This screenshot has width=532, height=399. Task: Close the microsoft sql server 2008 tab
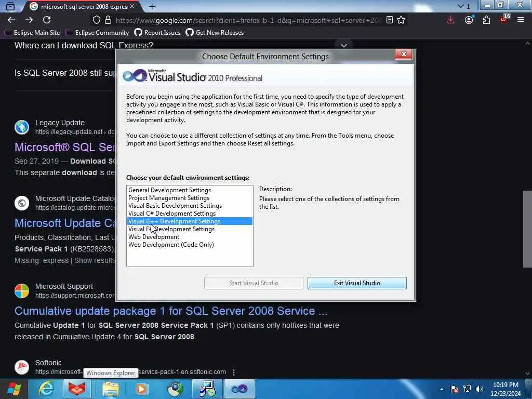(x=132, y=6)
